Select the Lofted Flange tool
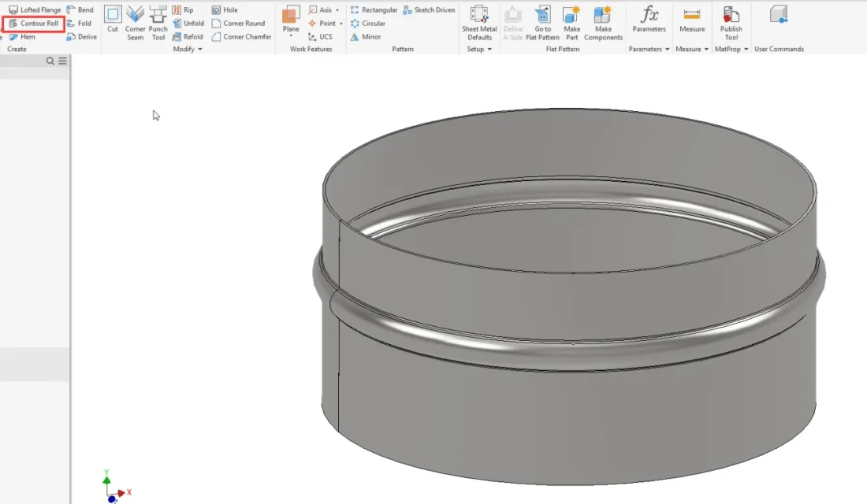The height and width of the screenshot is (504, 867). [34, 10]
